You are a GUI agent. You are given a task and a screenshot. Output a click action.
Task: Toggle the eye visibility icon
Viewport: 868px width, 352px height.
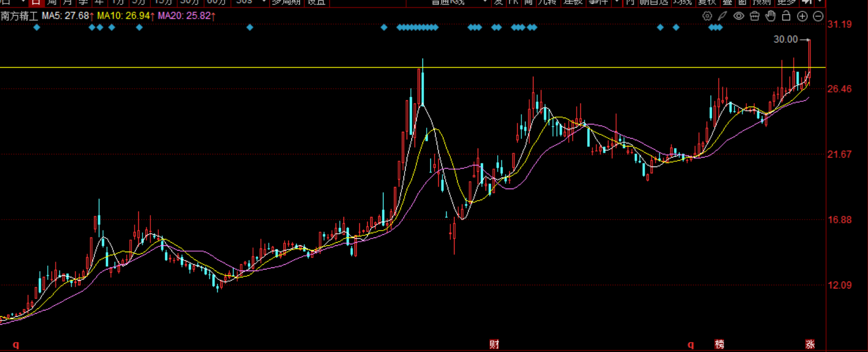[739, 16]
